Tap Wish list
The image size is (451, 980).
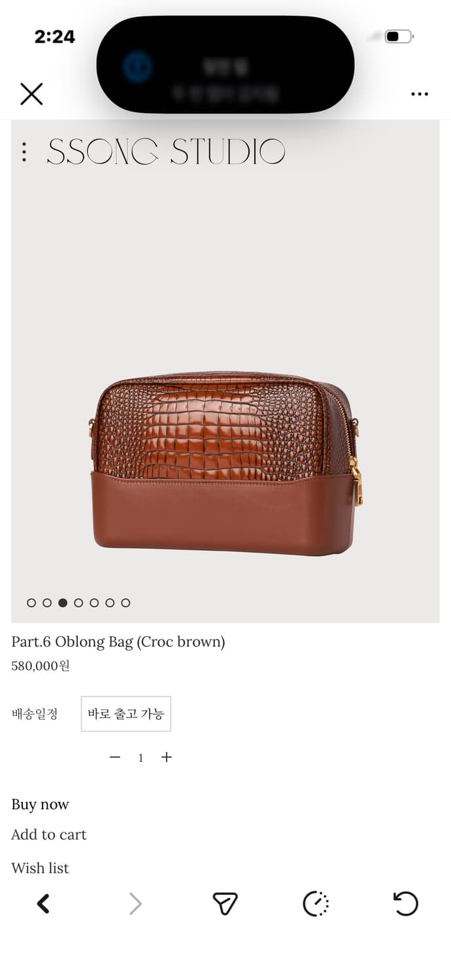[40, 868]
